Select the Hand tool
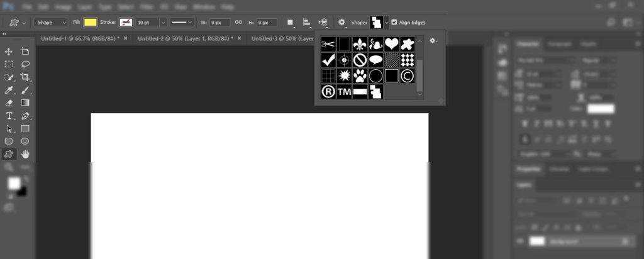Screen dimensions: 644x259 click(25, 155)
